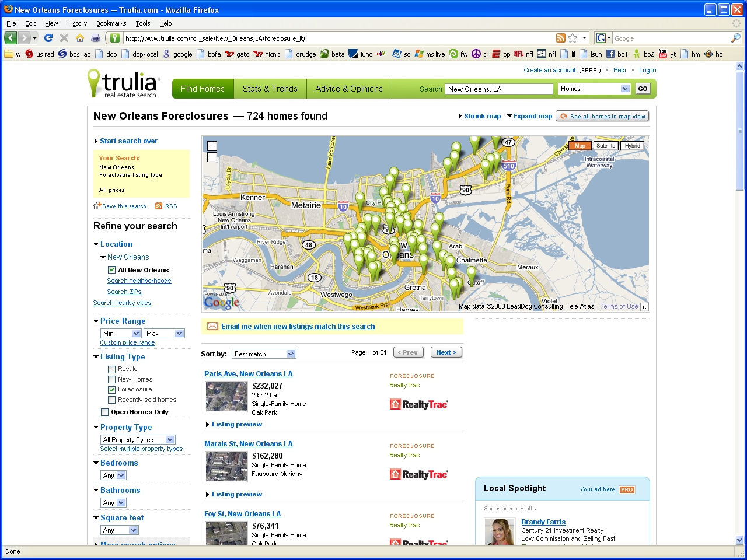This screenshot has width=747, height=560.
Task: Open the Bookmarks menu
Action: coord(111,23)
